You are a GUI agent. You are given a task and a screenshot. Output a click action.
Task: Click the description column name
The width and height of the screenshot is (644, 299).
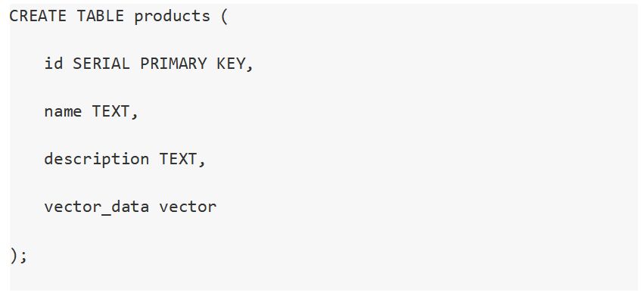97,160
